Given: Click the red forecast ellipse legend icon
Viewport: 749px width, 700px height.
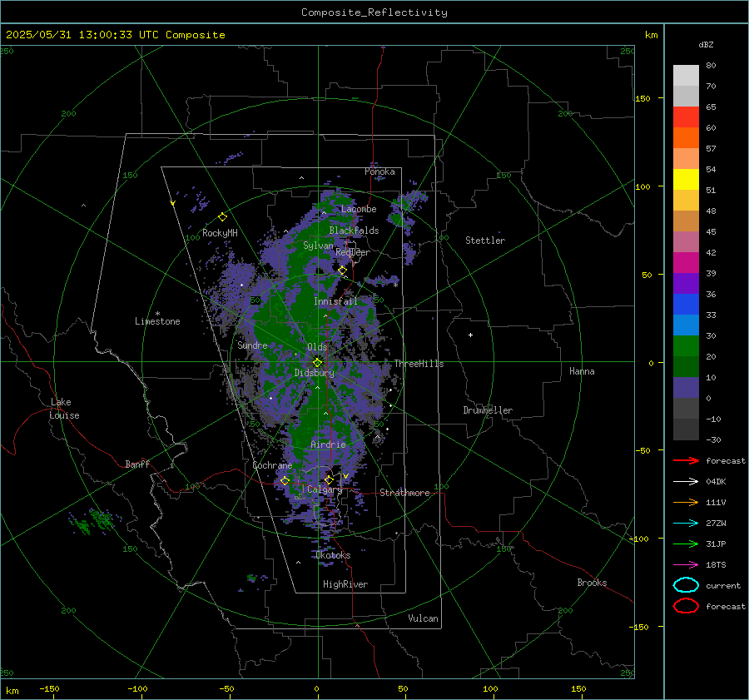Looking at the screenshot, I should point(686,606).
